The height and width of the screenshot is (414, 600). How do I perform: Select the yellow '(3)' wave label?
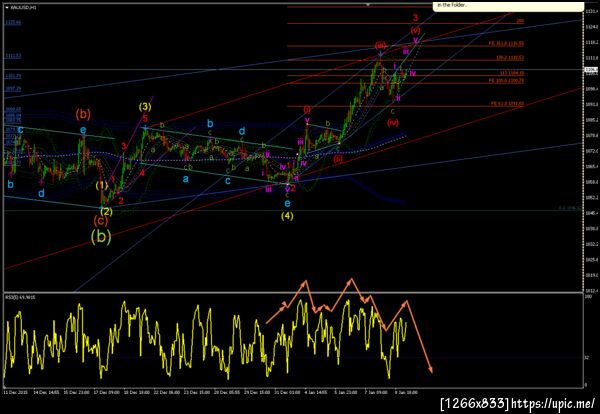pyautogui.click(x=145, y=107)
